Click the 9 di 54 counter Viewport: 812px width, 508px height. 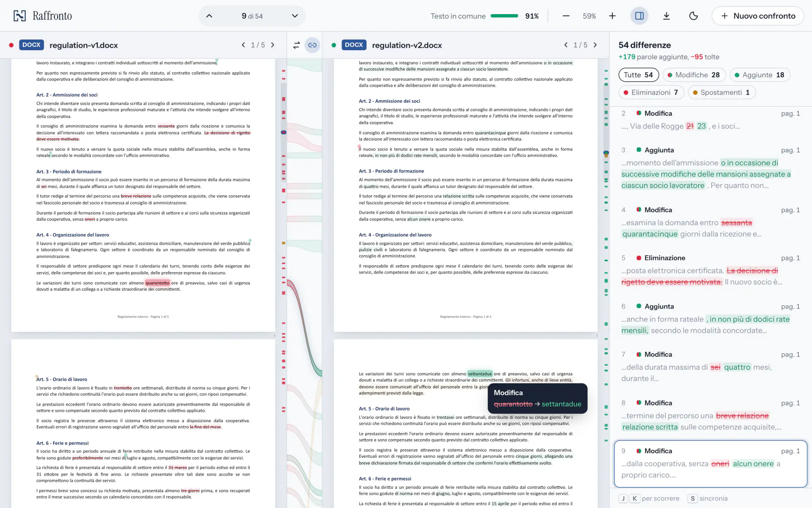[252, 16]
